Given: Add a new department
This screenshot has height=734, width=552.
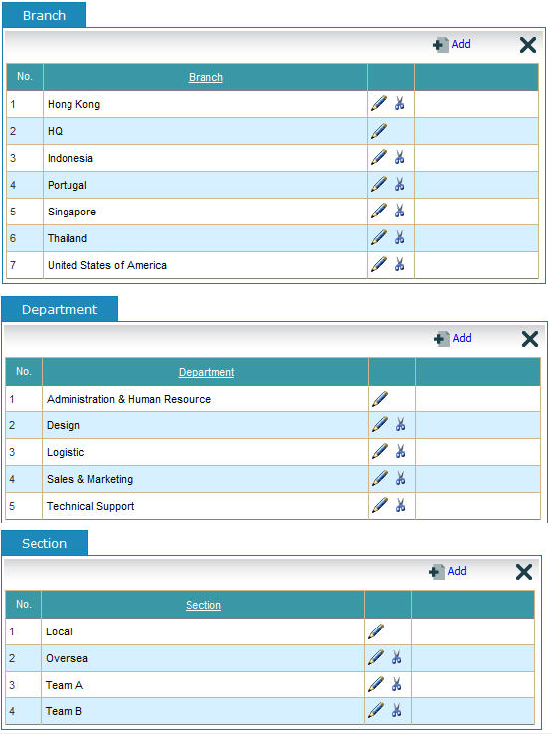Looking at the screenshot, I should point(452,338).
